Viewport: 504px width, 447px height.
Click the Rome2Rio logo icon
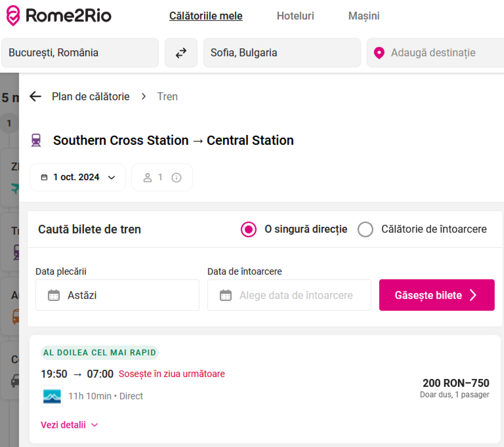(13, 16)
